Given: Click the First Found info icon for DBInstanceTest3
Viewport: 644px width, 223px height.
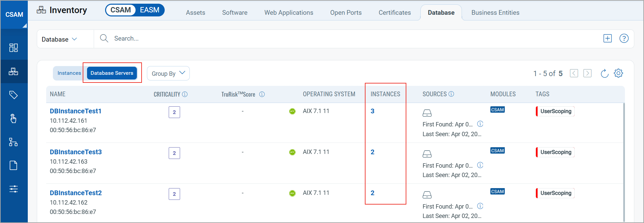Looking at the screenshot, I should (x=480, y=165).
